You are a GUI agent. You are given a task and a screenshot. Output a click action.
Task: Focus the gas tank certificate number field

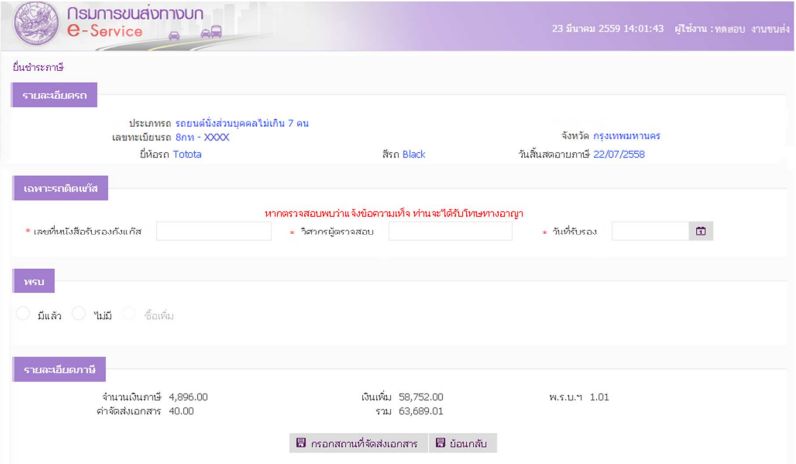tap(213, 231)
